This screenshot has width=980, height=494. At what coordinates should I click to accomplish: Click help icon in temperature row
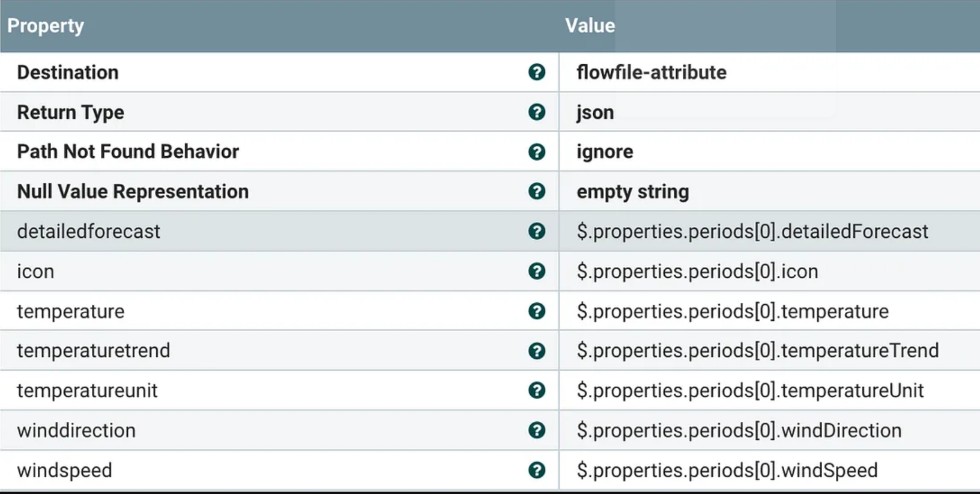(x=537, y=311)
